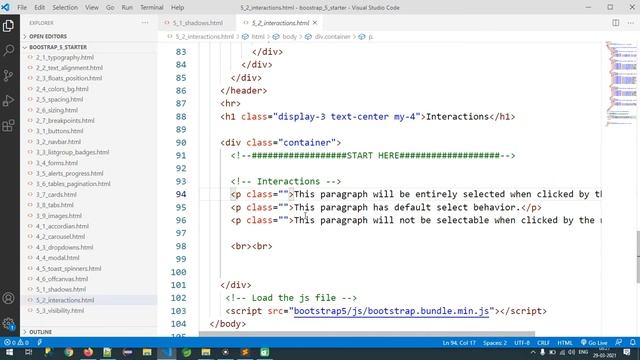Screen dimensions: 640x360
Task: Change language mode from HTML
Action: coord(565,342)
